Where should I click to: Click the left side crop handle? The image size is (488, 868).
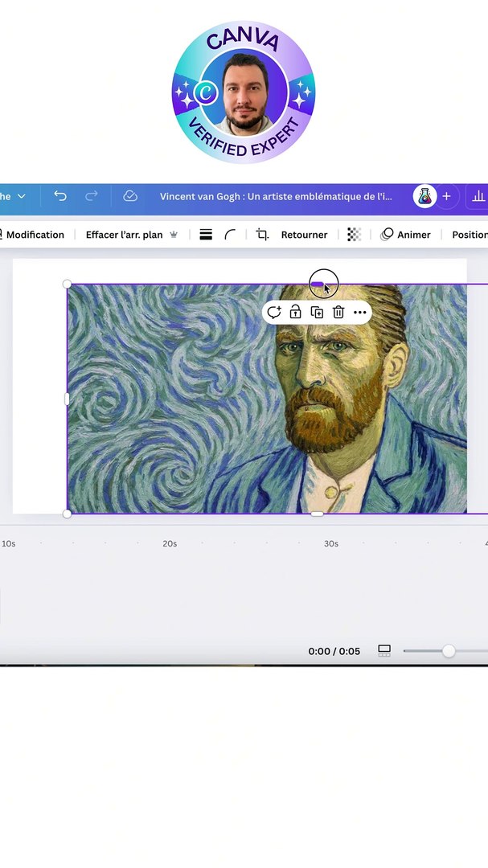(x=67, y=399)
